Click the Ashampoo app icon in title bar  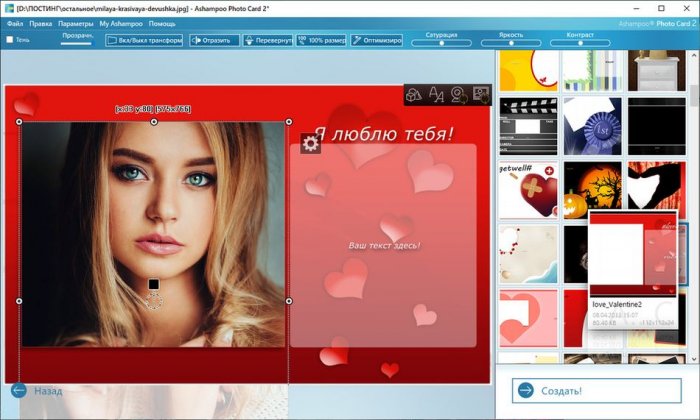coord(9,8)
